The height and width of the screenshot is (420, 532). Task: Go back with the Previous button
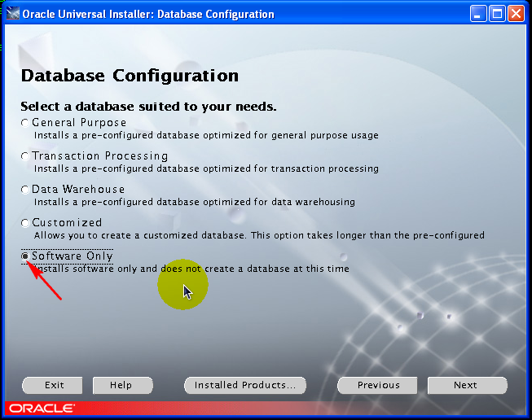(377, 386)
